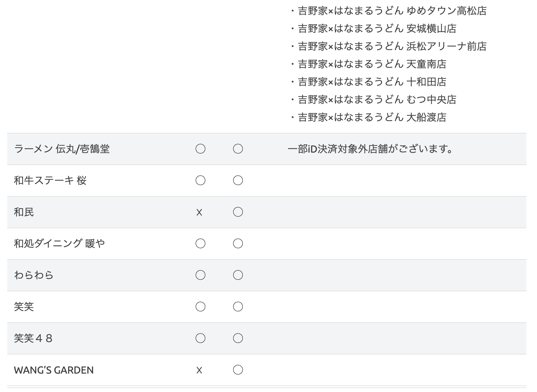Click the 和民 row label
The width and height of the screenshot is (537, 392).
(24, 212)
